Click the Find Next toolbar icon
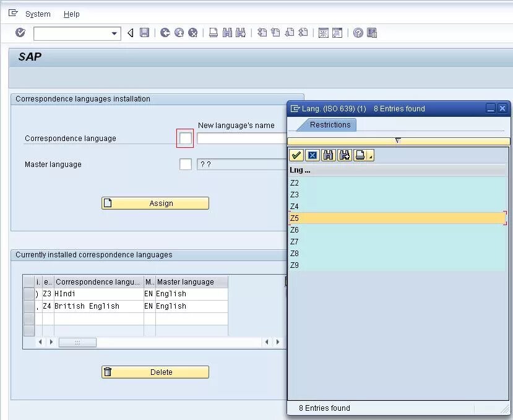The height and width of the screenshot is (420, 513). pyautogui.click(x=239, y=33)
